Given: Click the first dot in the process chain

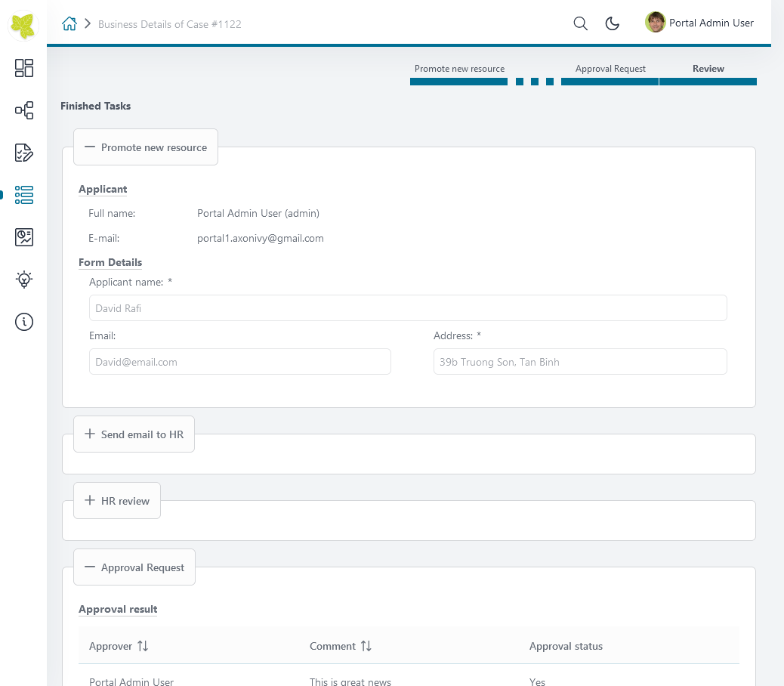Looking at the screenshot, I should tap(520, 82).
